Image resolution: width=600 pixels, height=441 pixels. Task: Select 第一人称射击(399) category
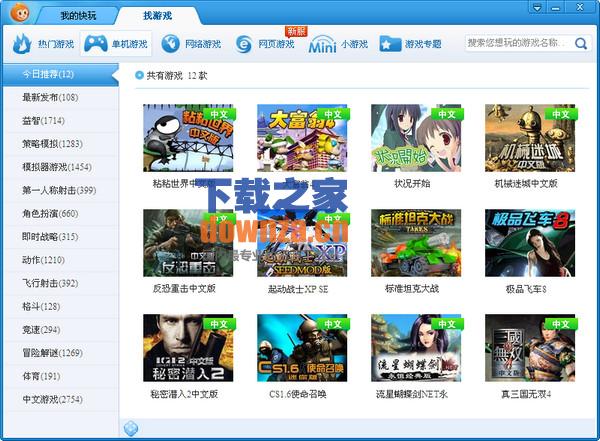60,190
